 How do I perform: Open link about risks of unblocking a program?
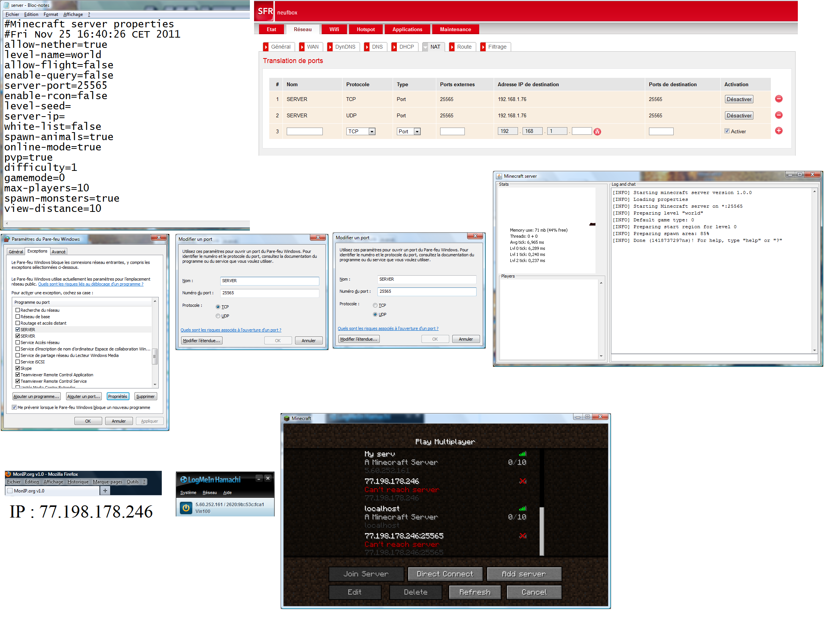pos(91,284)
